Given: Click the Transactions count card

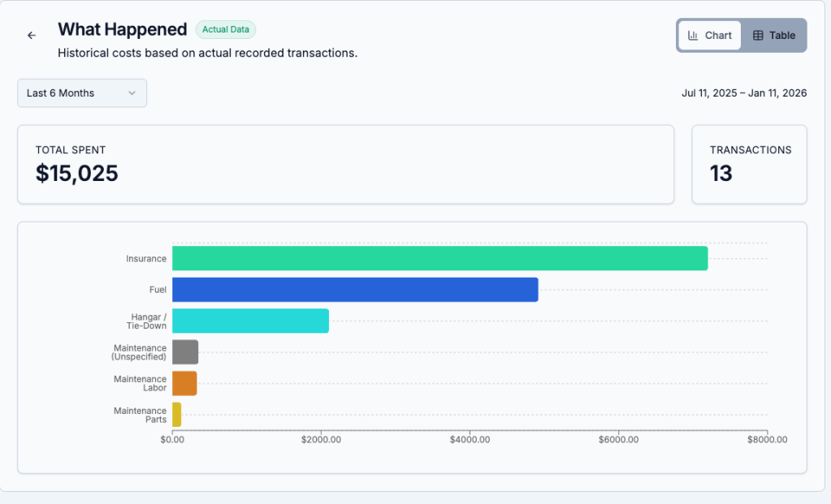Looking at the screenshot, I should point(748,164).
